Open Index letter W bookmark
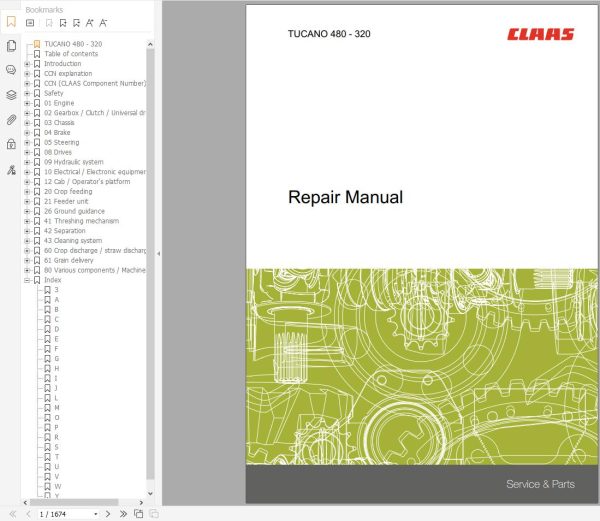The image size is (600, 521). click(57, 487)
